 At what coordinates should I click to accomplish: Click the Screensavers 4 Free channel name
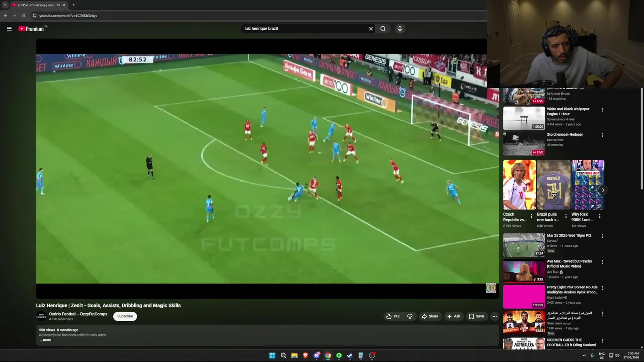pyautogui.click(x=560, y=119)
